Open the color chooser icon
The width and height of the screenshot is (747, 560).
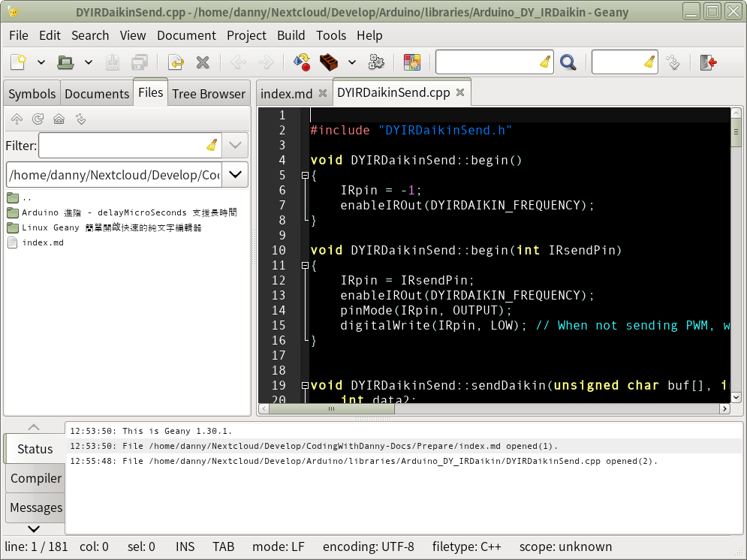pos(411,62)
